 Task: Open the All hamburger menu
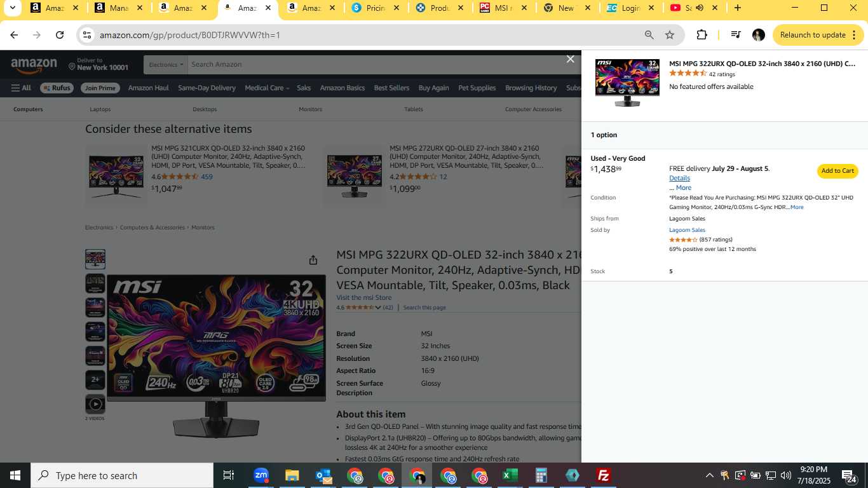click(21, 88)
